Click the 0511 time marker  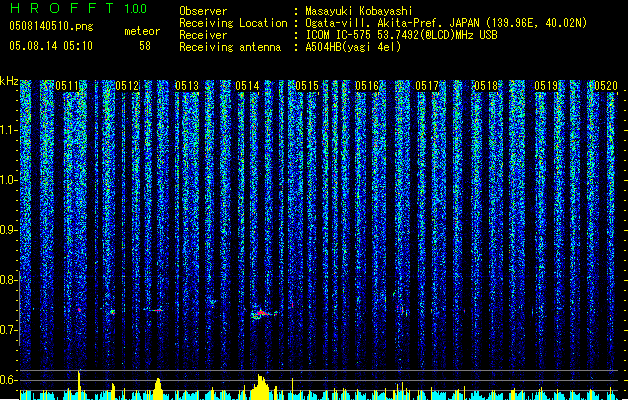pos(67,86)
